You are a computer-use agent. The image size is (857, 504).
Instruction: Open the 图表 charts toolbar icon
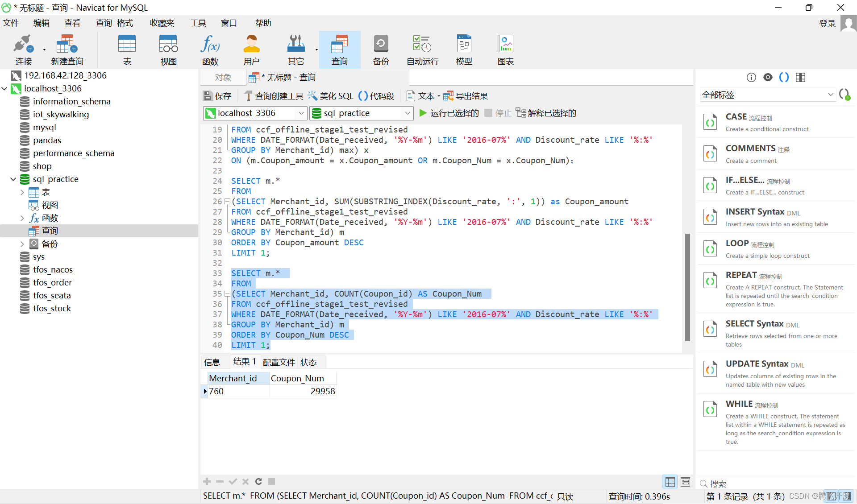[x=505, y=50]
